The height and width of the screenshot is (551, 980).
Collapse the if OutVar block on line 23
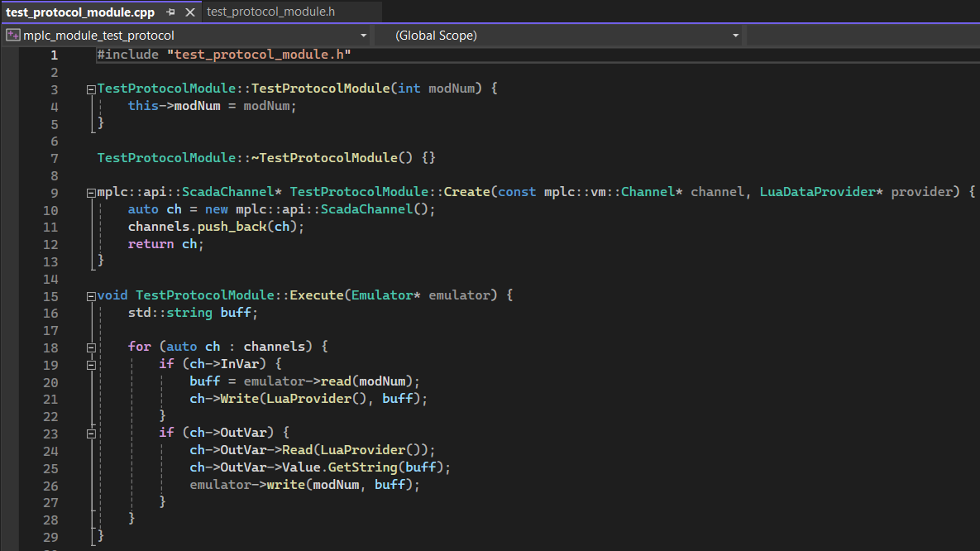pos(91,434)
